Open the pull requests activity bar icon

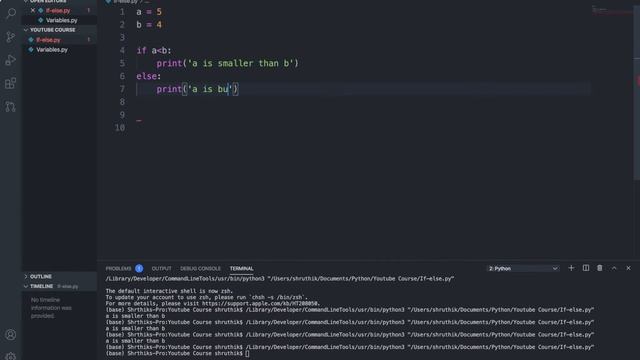(11, 107)
